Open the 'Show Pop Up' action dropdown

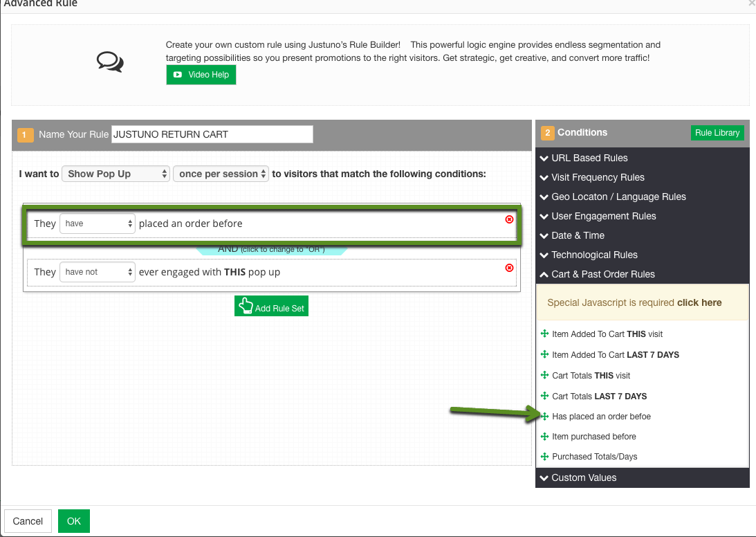pos(116,174)
